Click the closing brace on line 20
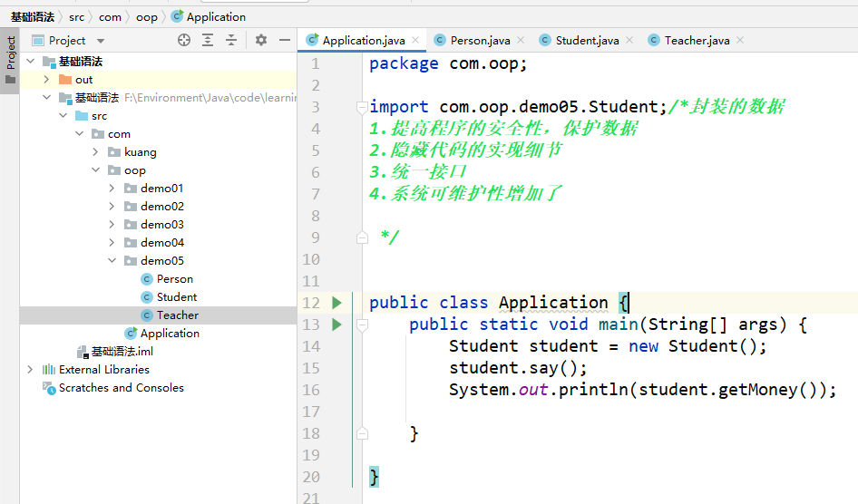The image size is (858, 504). (374, 477)
